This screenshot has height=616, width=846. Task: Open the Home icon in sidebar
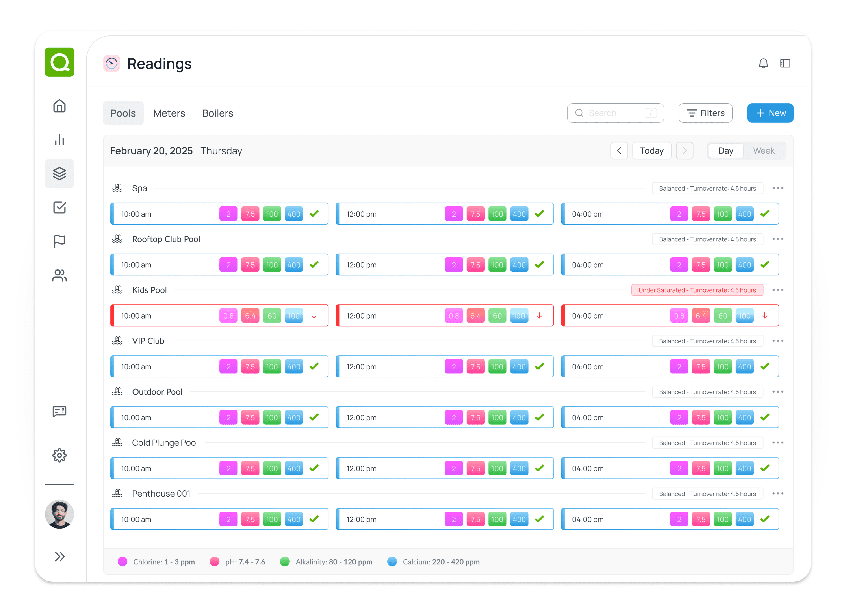[x=59, y=106]
